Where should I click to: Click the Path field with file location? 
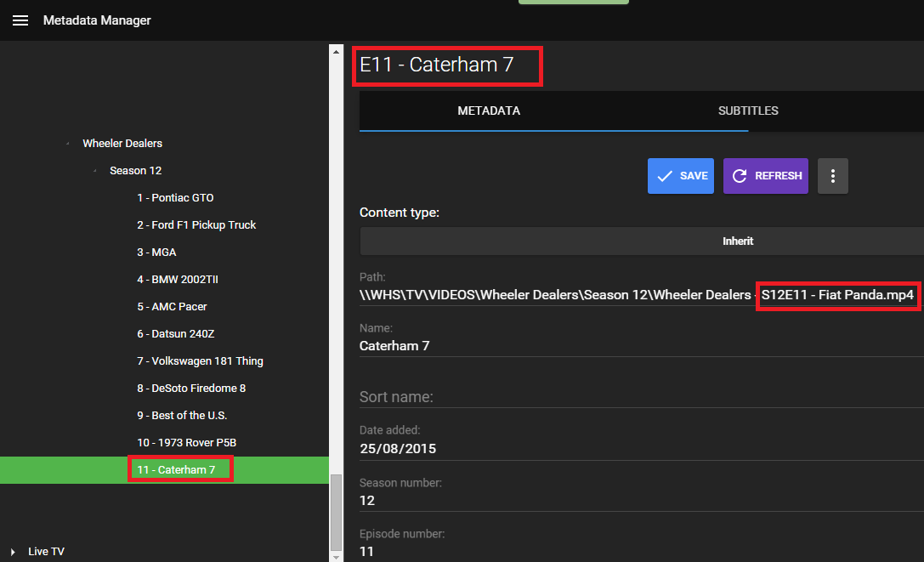(642, 295)
